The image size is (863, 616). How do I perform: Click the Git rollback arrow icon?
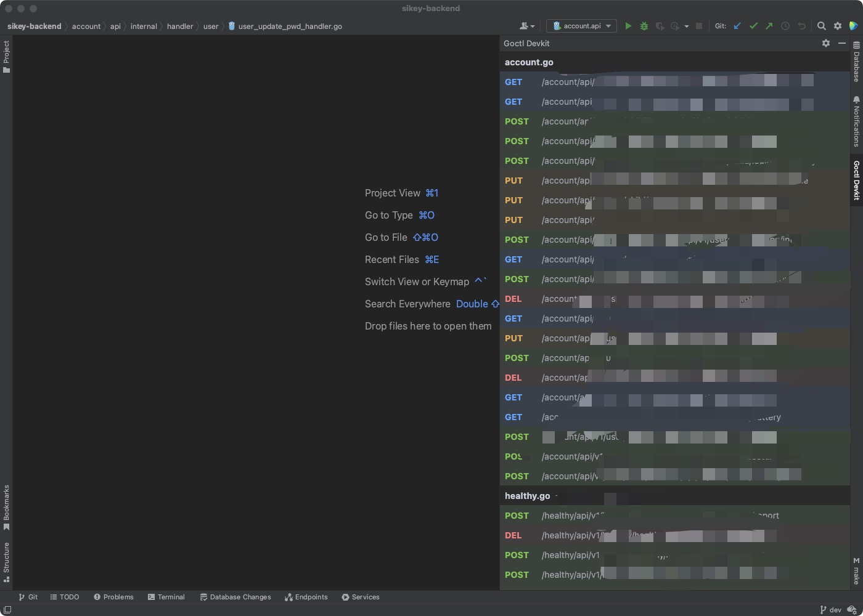[x=801, y=26]
